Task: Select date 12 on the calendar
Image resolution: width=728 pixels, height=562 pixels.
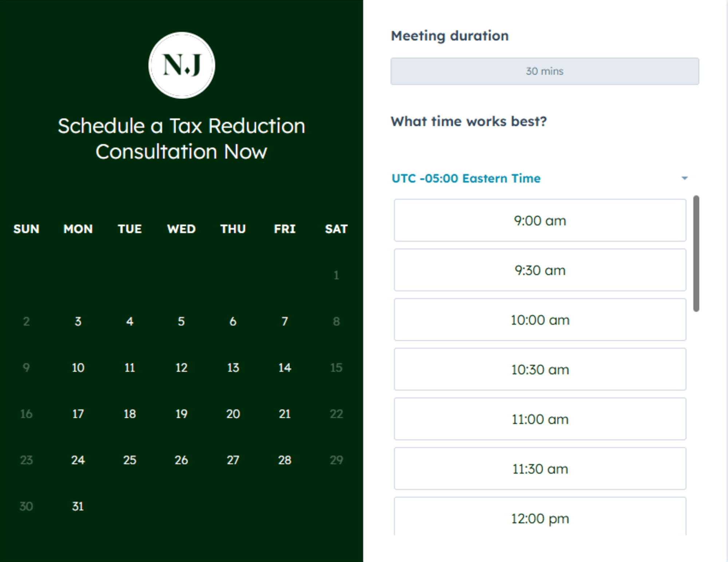Action: pyautogui.click(x=181, y=368)
